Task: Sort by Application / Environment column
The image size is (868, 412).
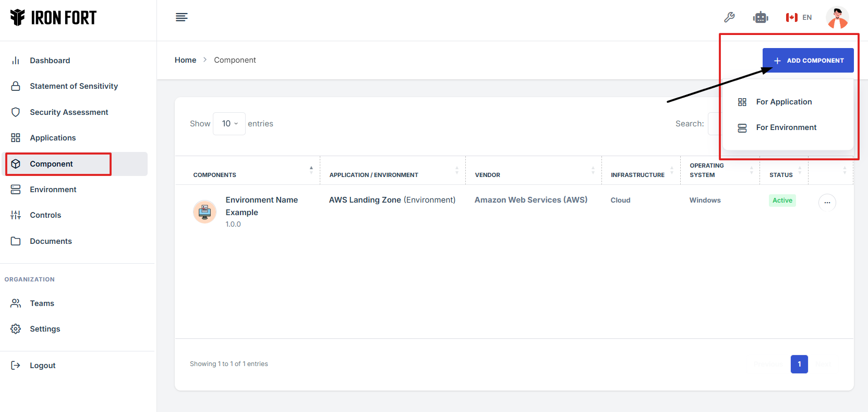Action: point(373,175)
